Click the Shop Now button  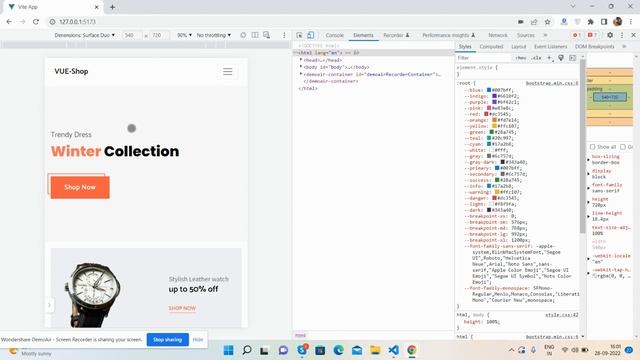click(x=80, y=187)
